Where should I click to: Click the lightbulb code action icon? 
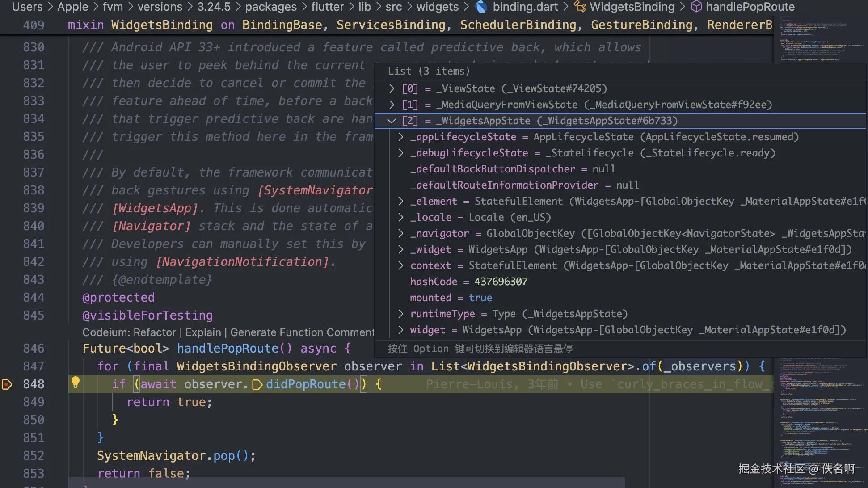(75, 383)
